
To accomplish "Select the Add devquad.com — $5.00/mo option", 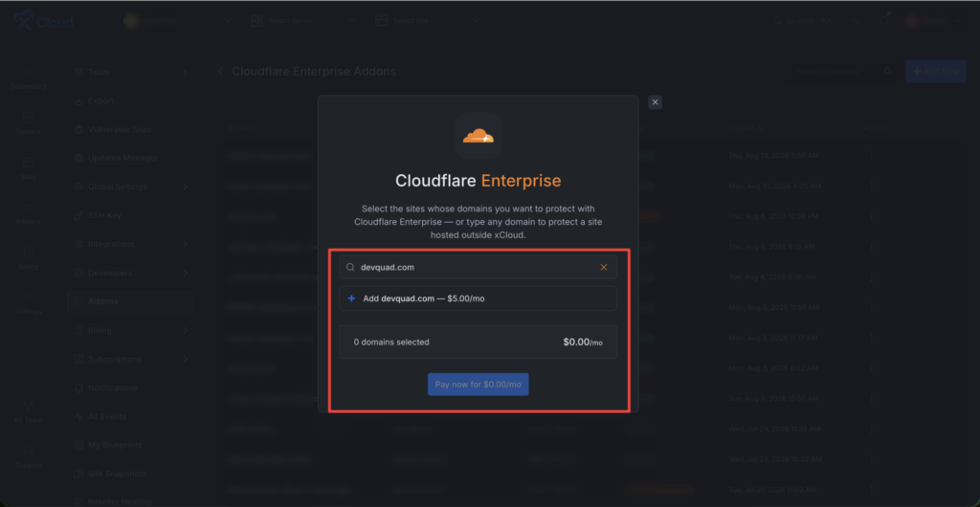I will click(479, 298).
